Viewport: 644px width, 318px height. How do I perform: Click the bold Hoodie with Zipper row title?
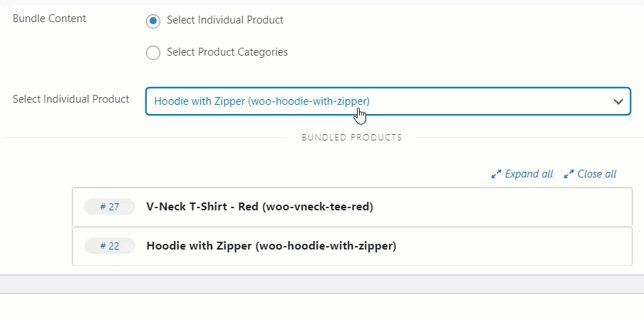(271, 246)
